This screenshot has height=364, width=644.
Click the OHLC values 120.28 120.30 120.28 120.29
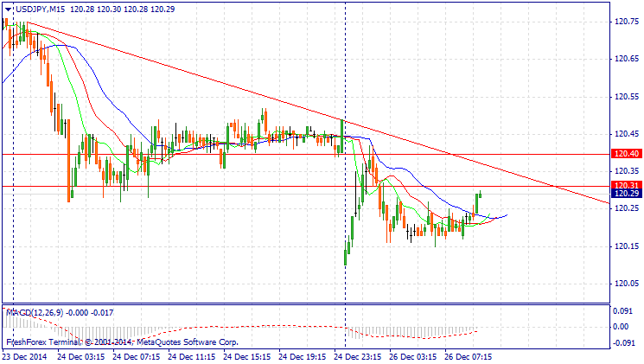[123, 9]
